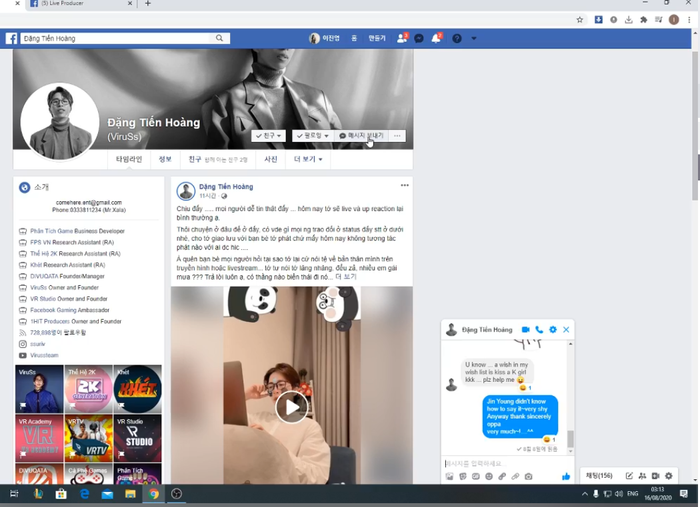
Task: Open chat settings gear in the chat header
Action: 553,330
